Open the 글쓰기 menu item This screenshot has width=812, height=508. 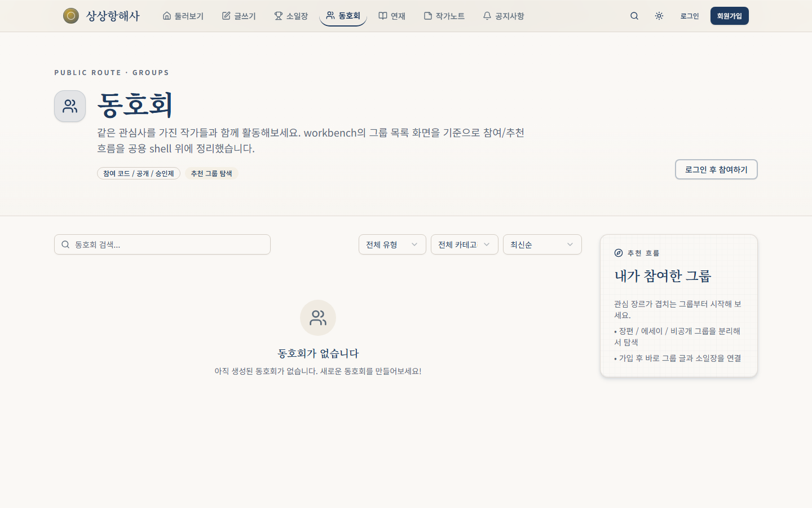click(x=239, y=16)
